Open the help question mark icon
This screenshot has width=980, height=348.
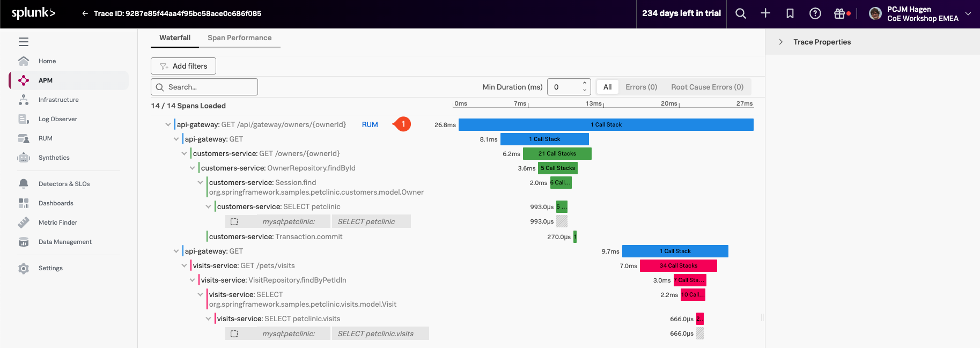pyautogui.click(x=815, y=13)
